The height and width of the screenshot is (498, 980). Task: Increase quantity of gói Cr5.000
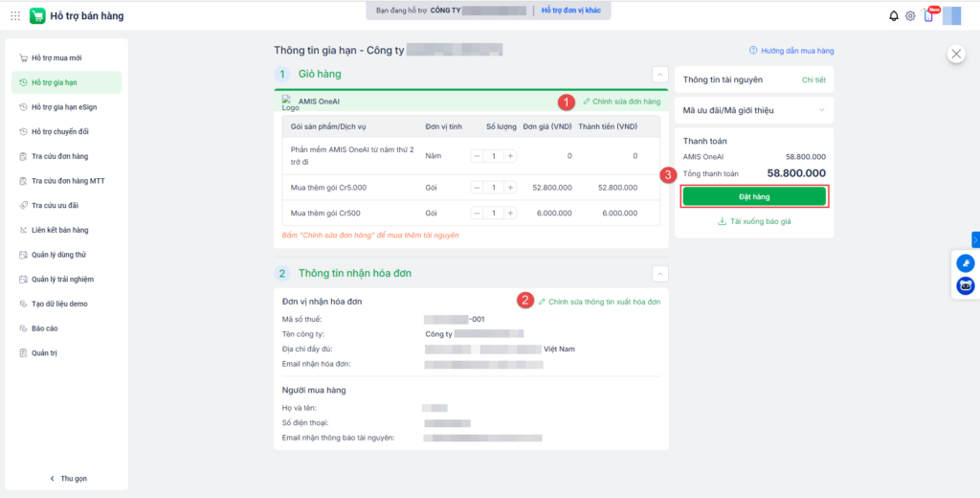510,188
